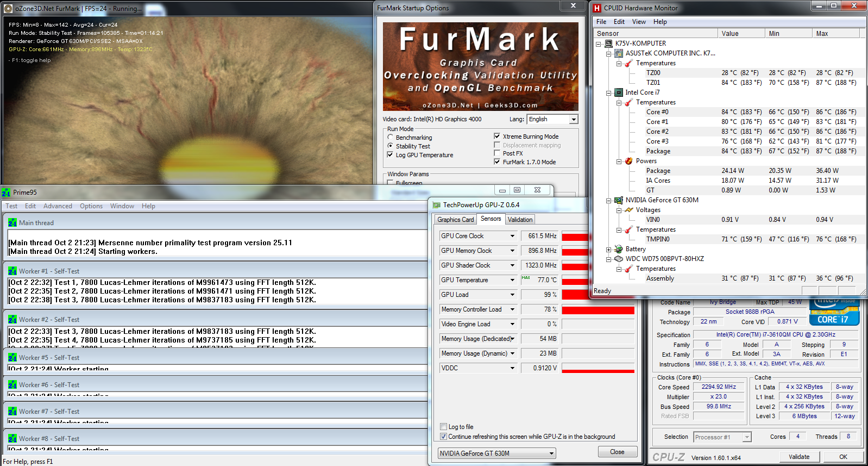Click the Max column header

tap(836, 34)
